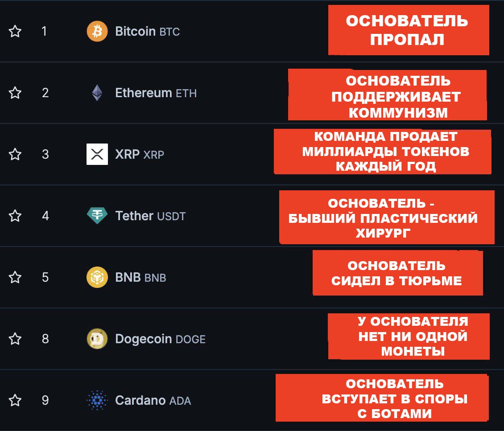Toggle the Ethereum watchlist star
Viewport: 504px width, 431px height.
point(15,93)
